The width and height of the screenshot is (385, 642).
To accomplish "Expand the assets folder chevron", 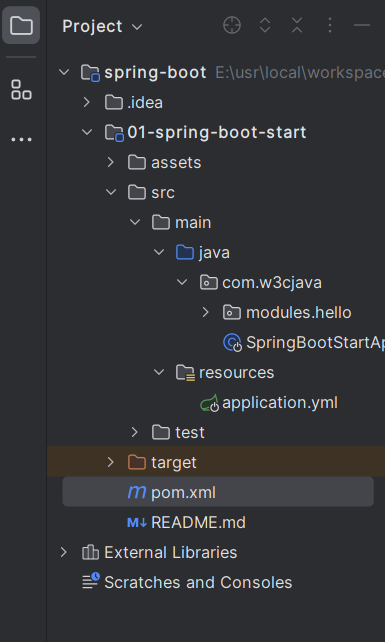I will tap(111, 163).
